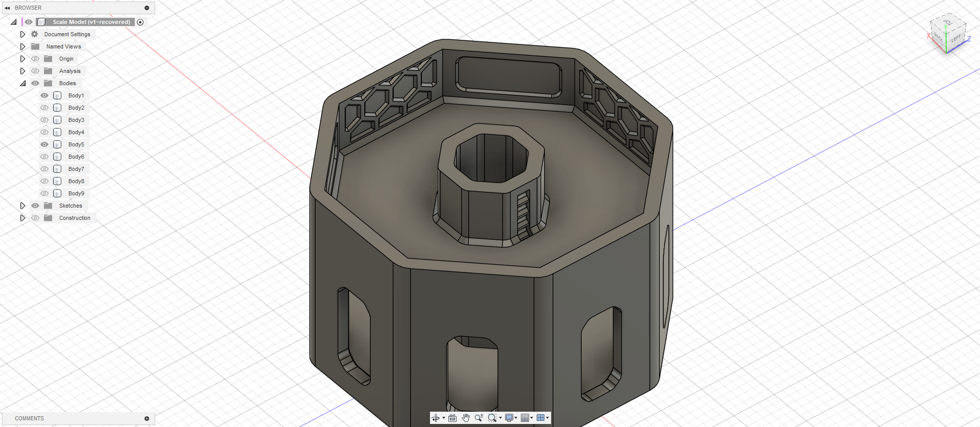
Task: Open Zoom Window dropdown arrow
Action: 500,418
